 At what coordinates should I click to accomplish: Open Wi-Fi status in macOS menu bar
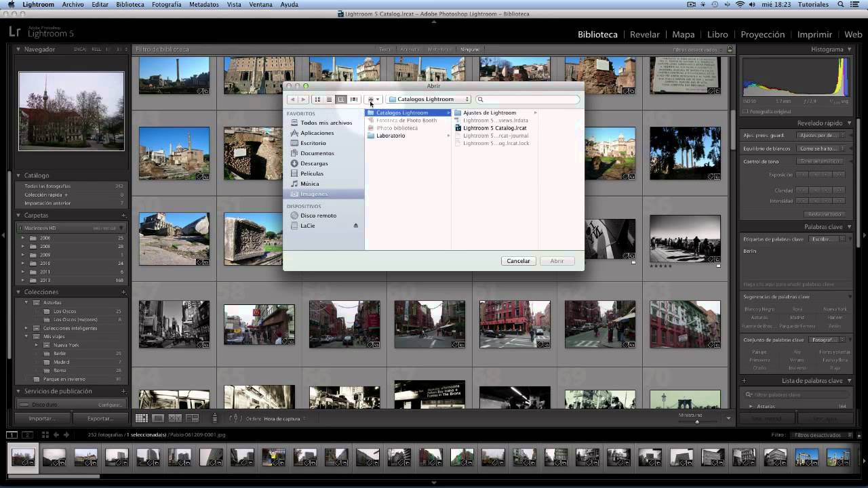tap(740, 4)
